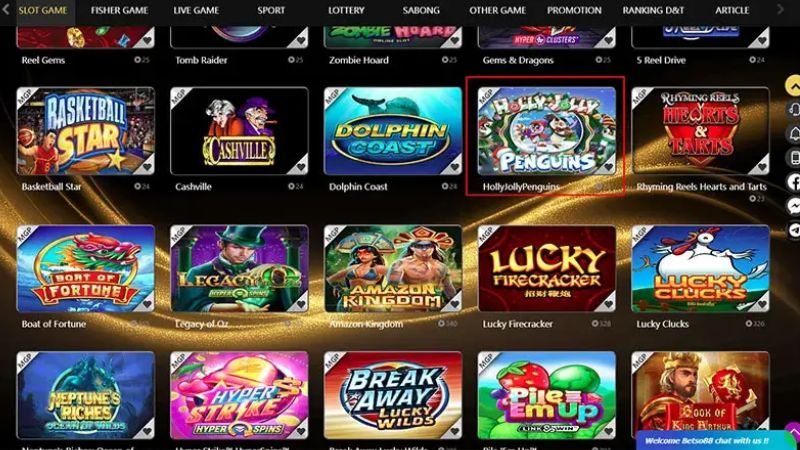Click the mobile phone sidebar icon
The height and width of the screenshot is (450, 800).
point(793,158)
